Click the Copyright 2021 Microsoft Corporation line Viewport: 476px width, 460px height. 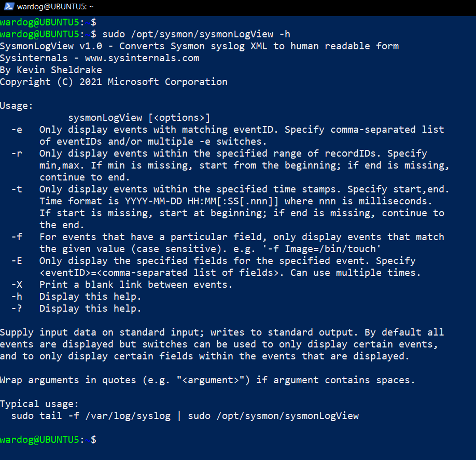[114, 82]
